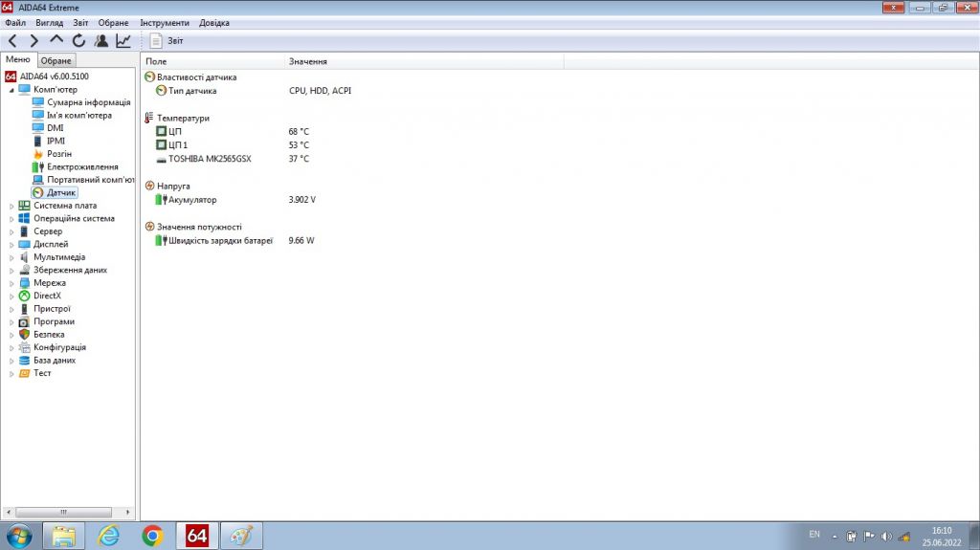Open File Explorer from taskbar
980x550 pixels.
coord(63,536)
